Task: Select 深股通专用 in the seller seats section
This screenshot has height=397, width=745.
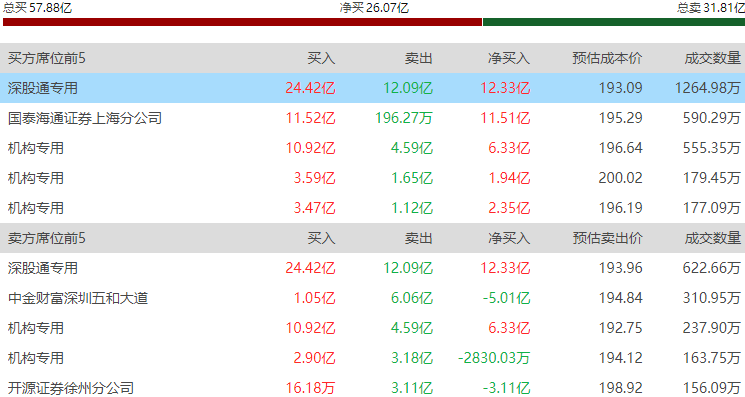Action: (x=372, y=268)
